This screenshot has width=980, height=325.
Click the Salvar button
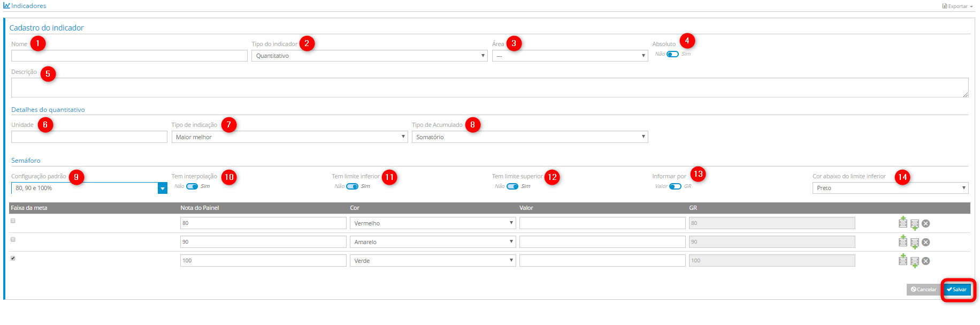[x=957, y=290]
